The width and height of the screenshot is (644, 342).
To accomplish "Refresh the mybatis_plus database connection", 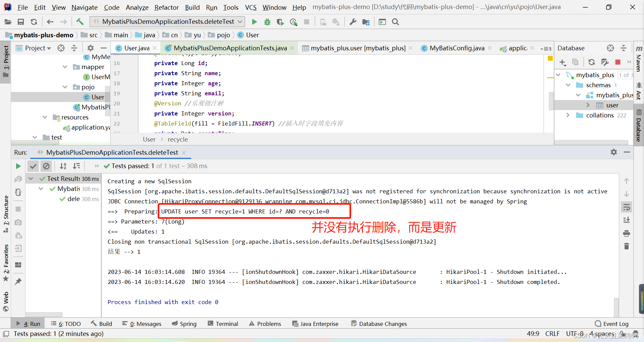I will [592, 62].
